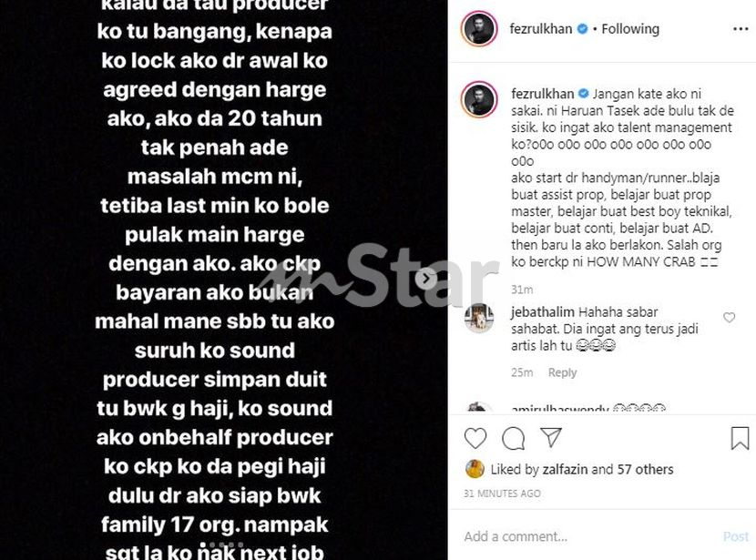Image resolution: width=756 pixels, height=560 pixels.
Task: Open fezrulkhan username link in the header
Action: pos(540,29)
